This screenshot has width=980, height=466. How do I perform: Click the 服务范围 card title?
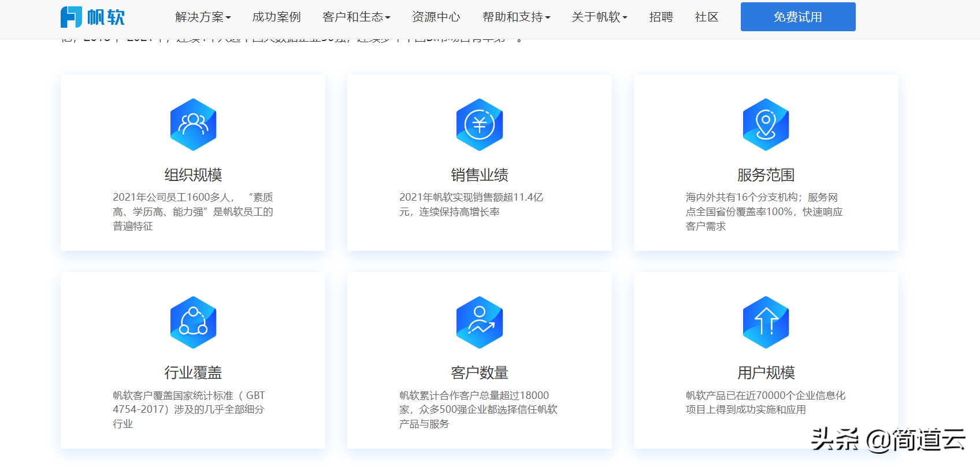766,175
